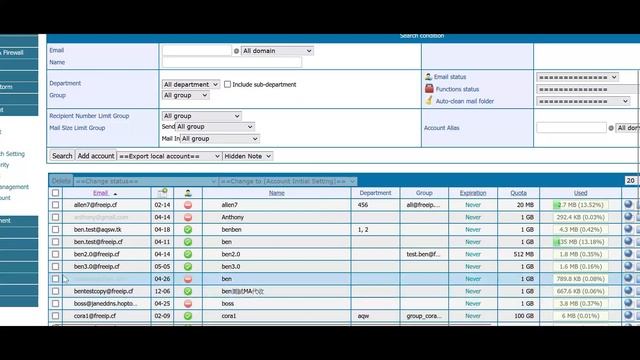Click the green status icon in cora1 row
This screenshot has height=360, width=640.
[188, 316]
